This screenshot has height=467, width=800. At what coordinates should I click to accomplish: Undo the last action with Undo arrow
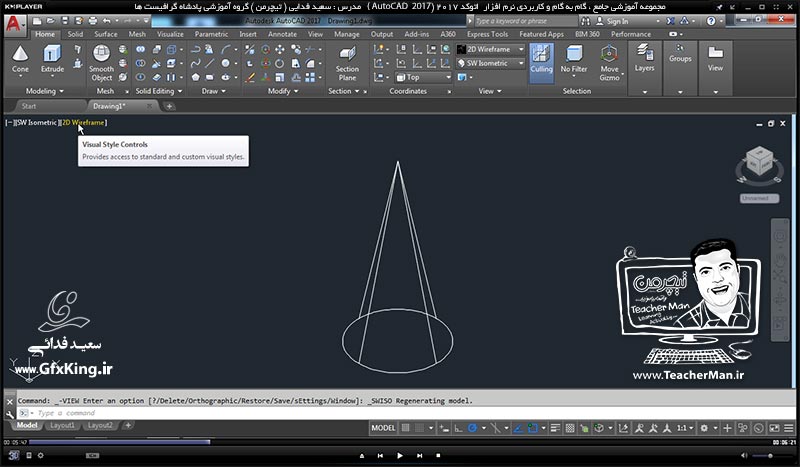pyautogui.click(x=106, y=21)
